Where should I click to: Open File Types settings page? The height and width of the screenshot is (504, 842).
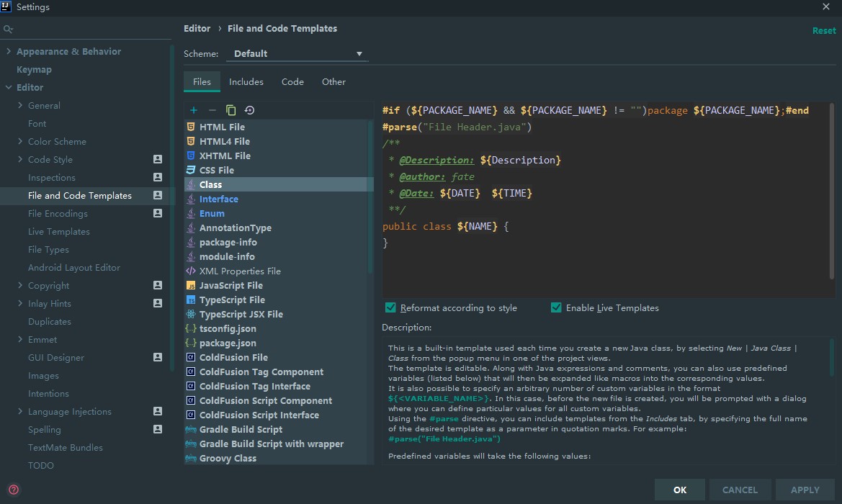[48, 250]
